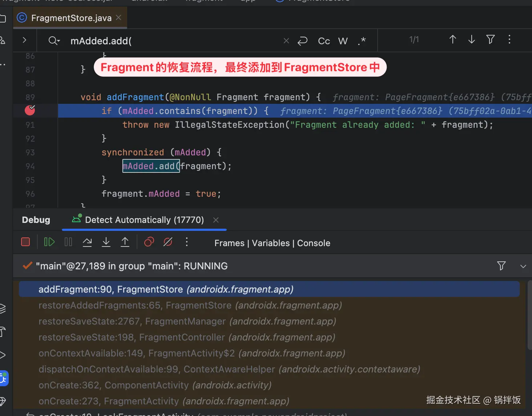532x416 pixels.
Task: Select frame addFragment:90, FragmentStore
Action: point(269,289)
